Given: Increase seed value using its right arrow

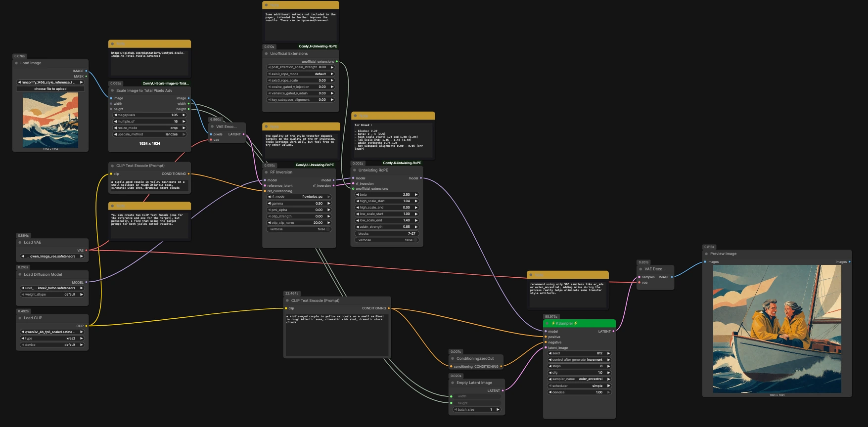Looking at the screenshot, I should pyautogui.click(x=608, y=353).
